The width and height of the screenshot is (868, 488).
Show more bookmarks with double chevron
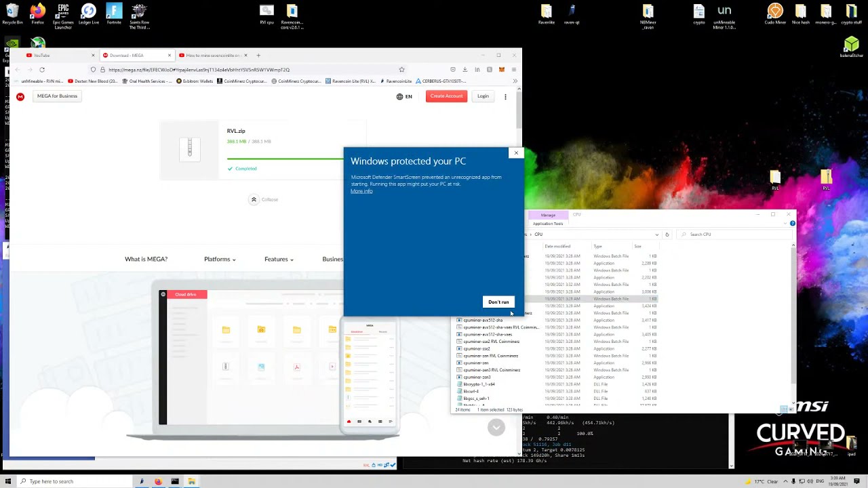click(x=515, y=81)
